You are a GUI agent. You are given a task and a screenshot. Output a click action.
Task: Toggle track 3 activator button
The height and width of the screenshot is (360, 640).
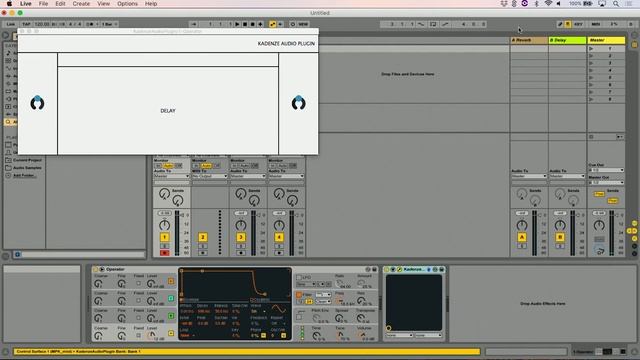(241, 237)
